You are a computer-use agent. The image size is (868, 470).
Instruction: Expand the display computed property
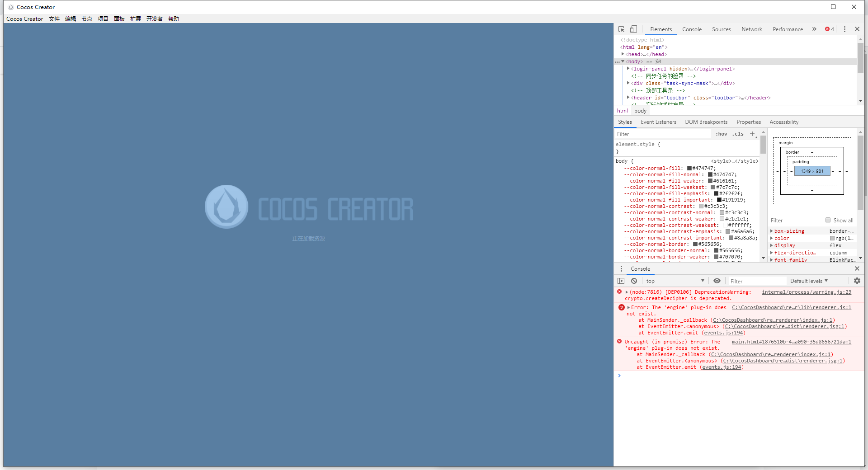pyautogui.click(x=772, y=245)
